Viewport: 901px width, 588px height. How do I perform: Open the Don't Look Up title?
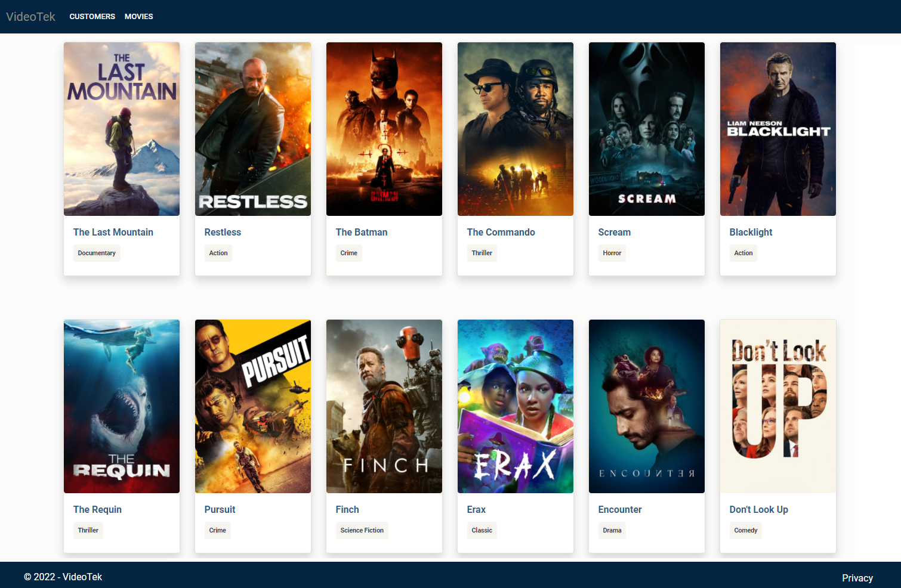click(759, 510)
